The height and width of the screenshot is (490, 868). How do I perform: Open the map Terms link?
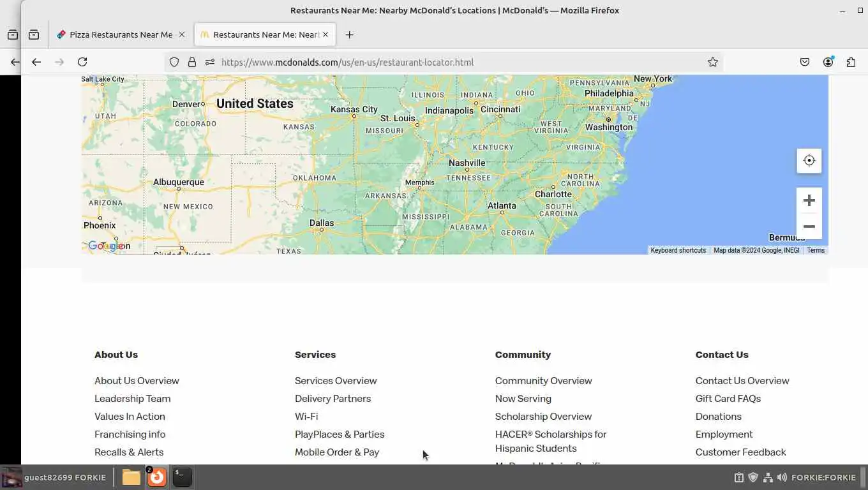[x=816, y=250]
